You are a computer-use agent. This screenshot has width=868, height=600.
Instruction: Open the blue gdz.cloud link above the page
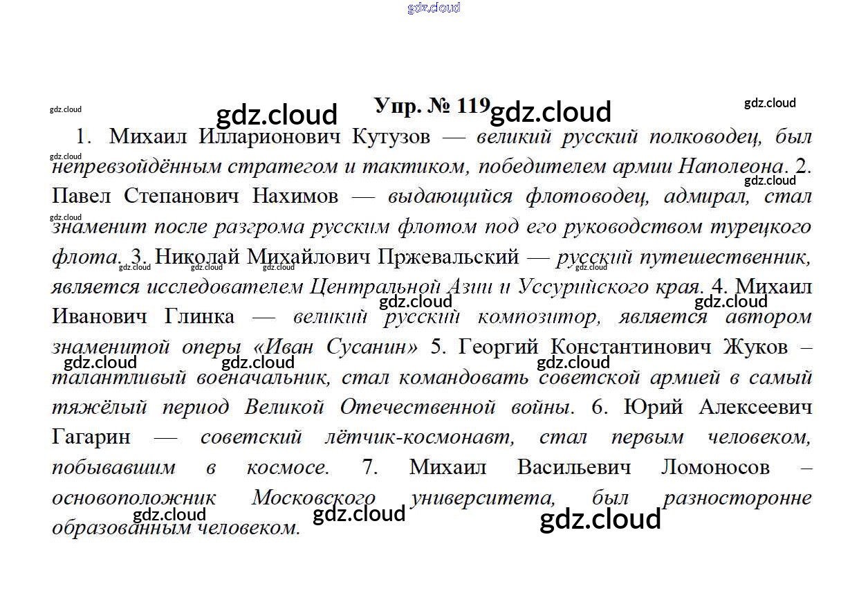434,8
